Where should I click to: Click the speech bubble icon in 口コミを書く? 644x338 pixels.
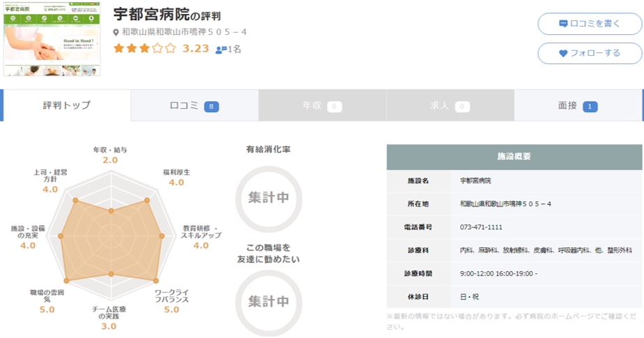click(563, 24)
